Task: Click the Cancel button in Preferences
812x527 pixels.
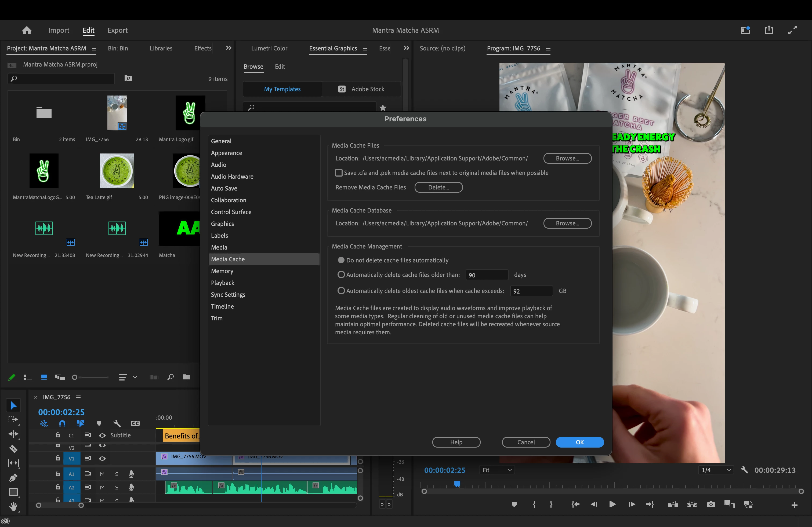Action: pos(526,442)
